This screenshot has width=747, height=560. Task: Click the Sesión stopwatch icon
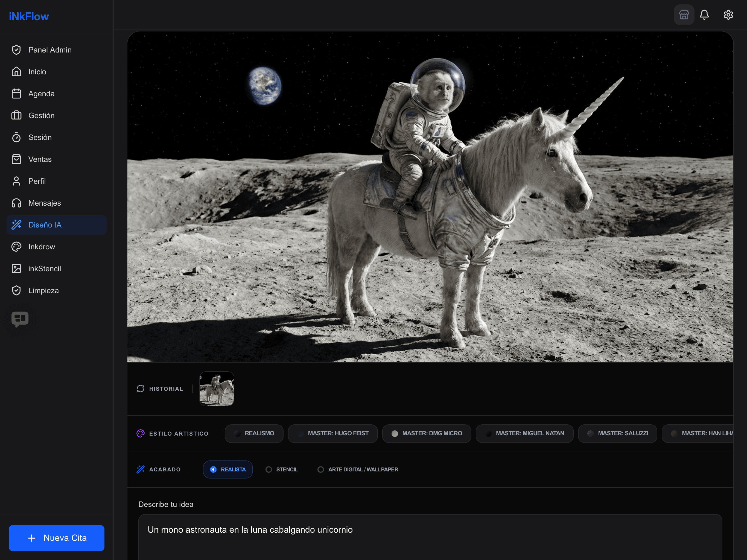16,138
